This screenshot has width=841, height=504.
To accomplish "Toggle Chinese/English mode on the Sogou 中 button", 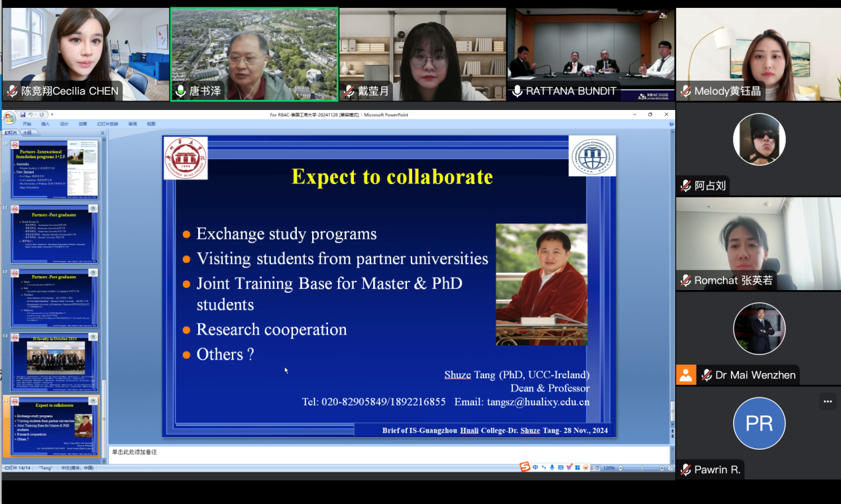I will pos(535,467).
